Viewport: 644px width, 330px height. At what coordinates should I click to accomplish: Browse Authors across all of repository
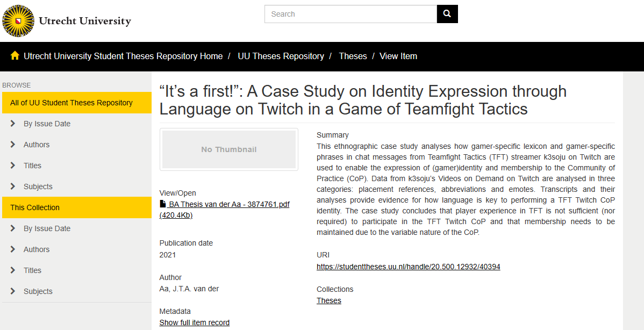click(x=37, y=145)
